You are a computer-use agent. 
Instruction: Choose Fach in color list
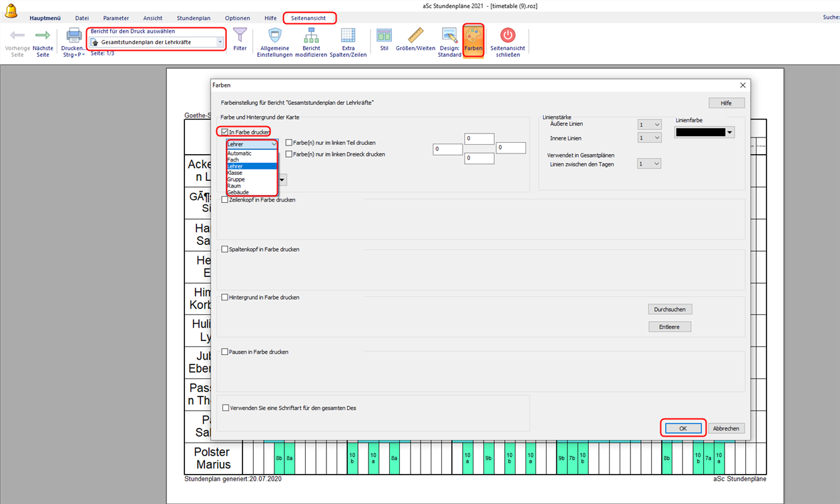(251, 160)
